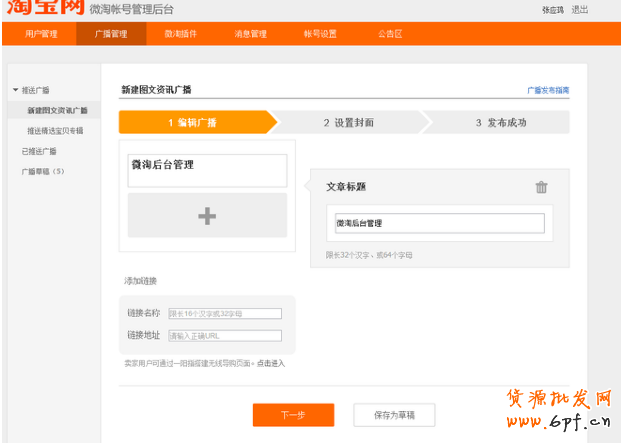Switch to the 广播管理 tab
Screen dimensions: 621x443
coord(110,34)
